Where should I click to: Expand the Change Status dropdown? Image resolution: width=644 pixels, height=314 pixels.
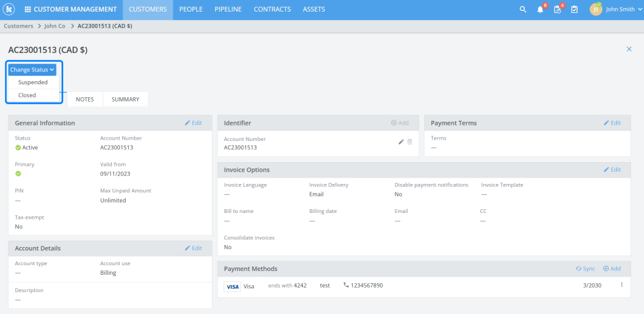point(32,69)
